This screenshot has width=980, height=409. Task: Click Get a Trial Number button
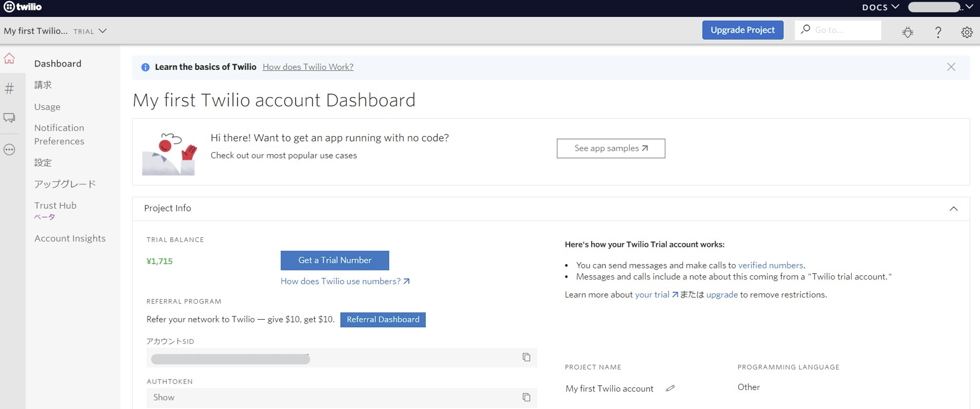[x=335, y=260]
